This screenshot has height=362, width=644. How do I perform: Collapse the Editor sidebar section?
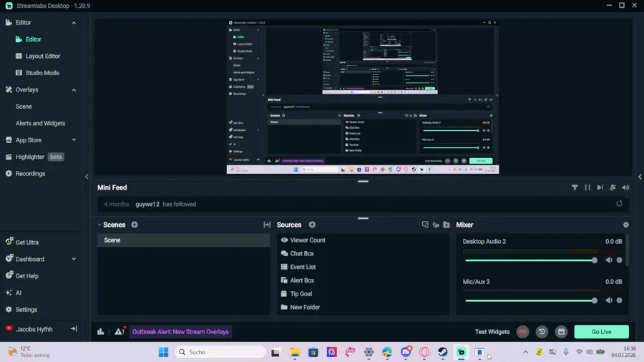(74, 23)
